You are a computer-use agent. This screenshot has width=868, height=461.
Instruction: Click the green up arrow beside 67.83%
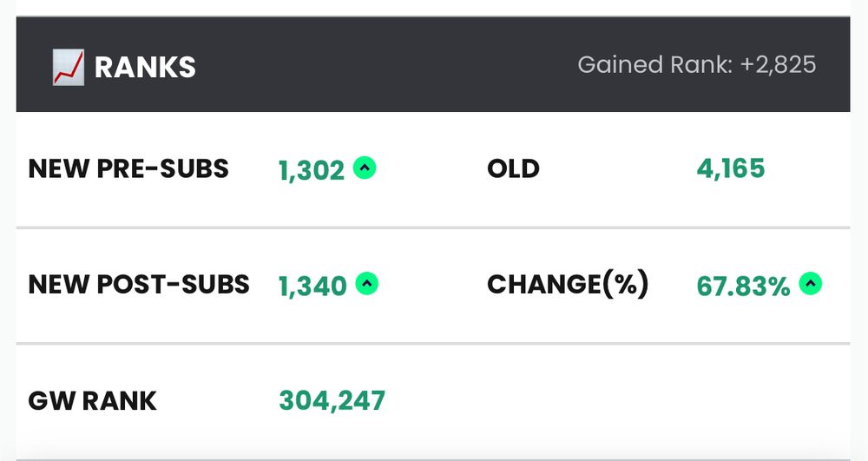[811, 283]
